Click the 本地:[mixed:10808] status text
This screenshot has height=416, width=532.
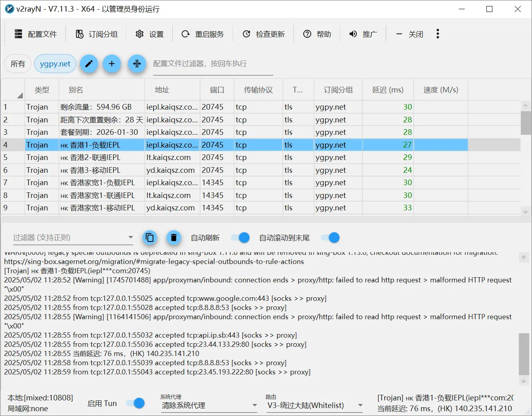(x=40, y=398)
